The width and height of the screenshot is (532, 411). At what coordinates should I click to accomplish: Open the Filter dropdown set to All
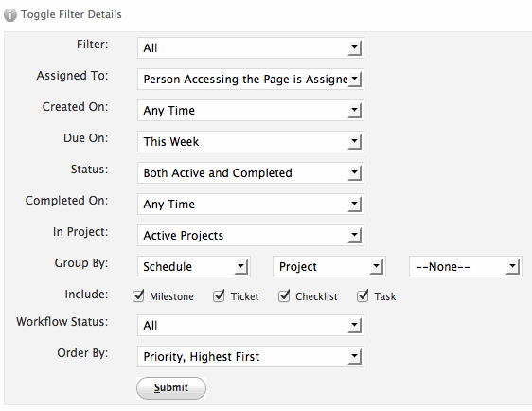(x=251, y=48)
